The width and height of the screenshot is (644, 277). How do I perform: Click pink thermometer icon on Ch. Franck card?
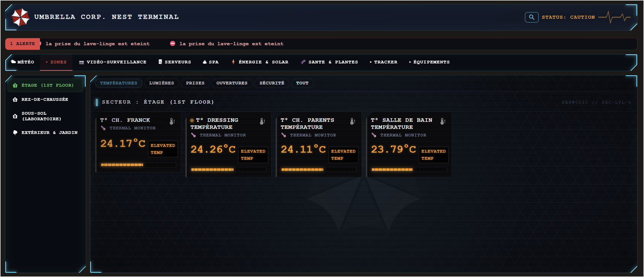103,128
